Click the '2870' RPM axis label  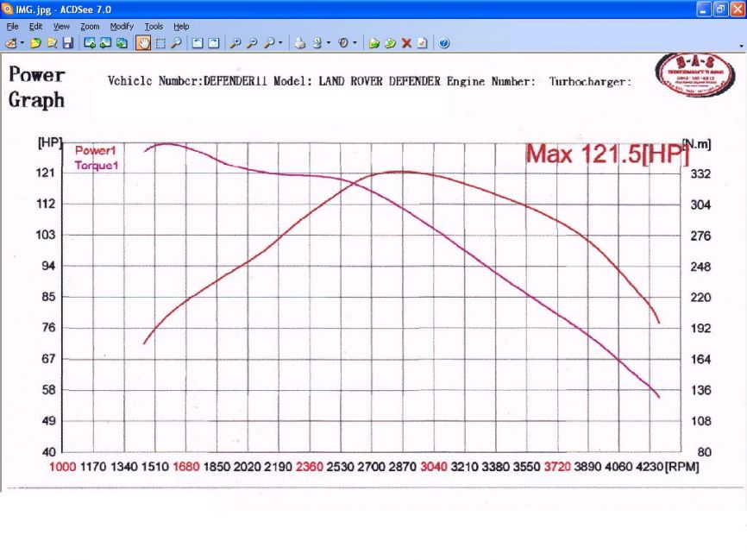[402, 467]
